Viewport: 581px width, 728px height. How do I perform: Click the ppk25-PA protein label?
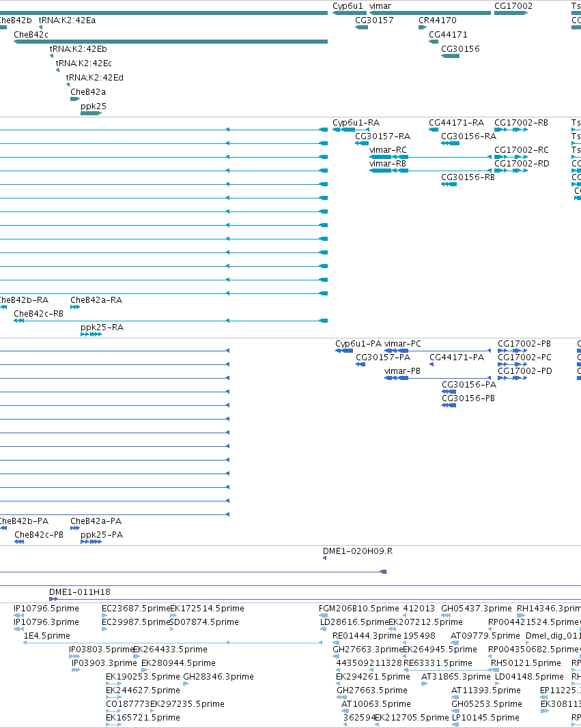click(102, 535)
